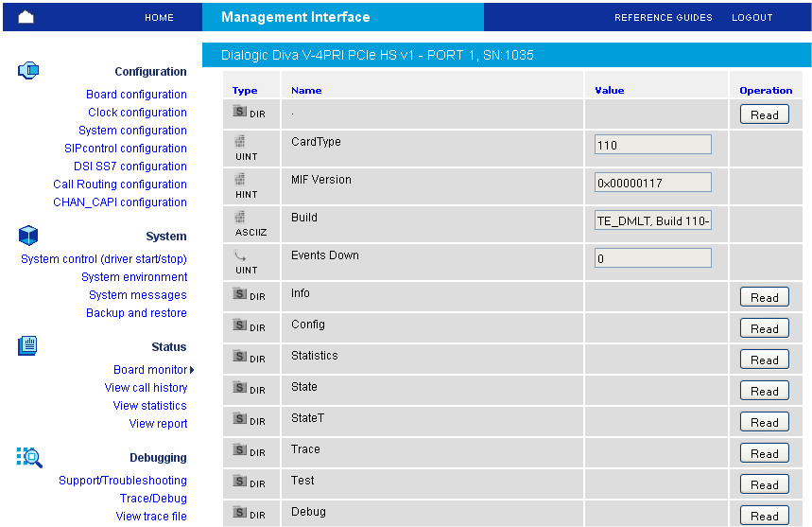
Task: Open the SIPcontrol configuration link
Action: tap(119, 149)
